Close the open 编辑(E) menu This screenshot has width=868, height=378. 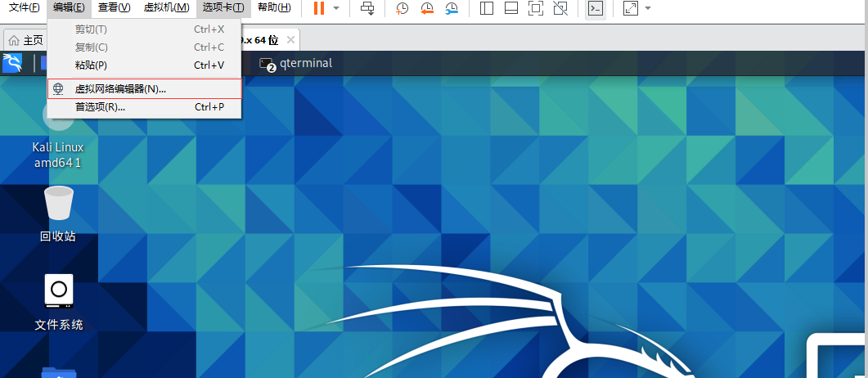pos(70,7)
